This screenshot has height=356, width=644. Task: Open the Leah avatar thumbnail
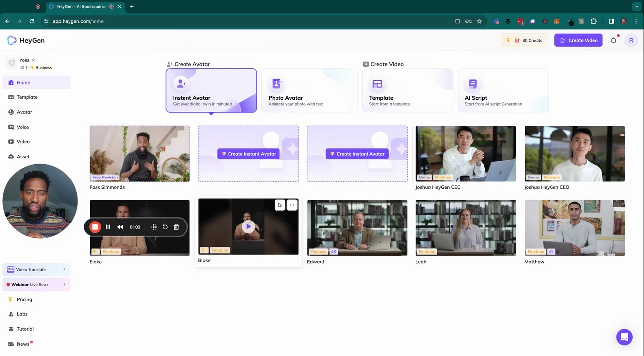pos(466,228)
